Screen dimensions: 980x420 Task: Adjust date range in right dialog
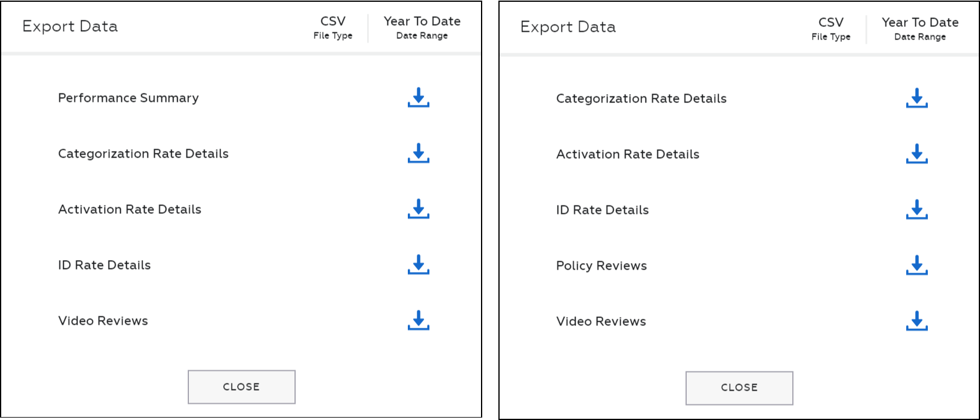click(920, 28)
